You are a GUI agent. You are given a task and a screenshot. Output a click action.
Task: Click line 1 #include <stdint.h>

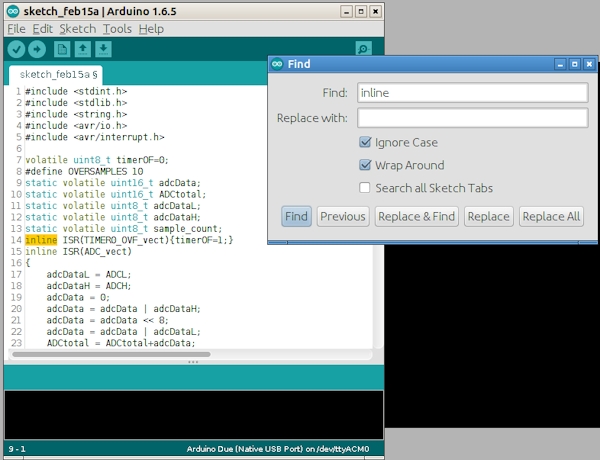[x=76, y=91]
